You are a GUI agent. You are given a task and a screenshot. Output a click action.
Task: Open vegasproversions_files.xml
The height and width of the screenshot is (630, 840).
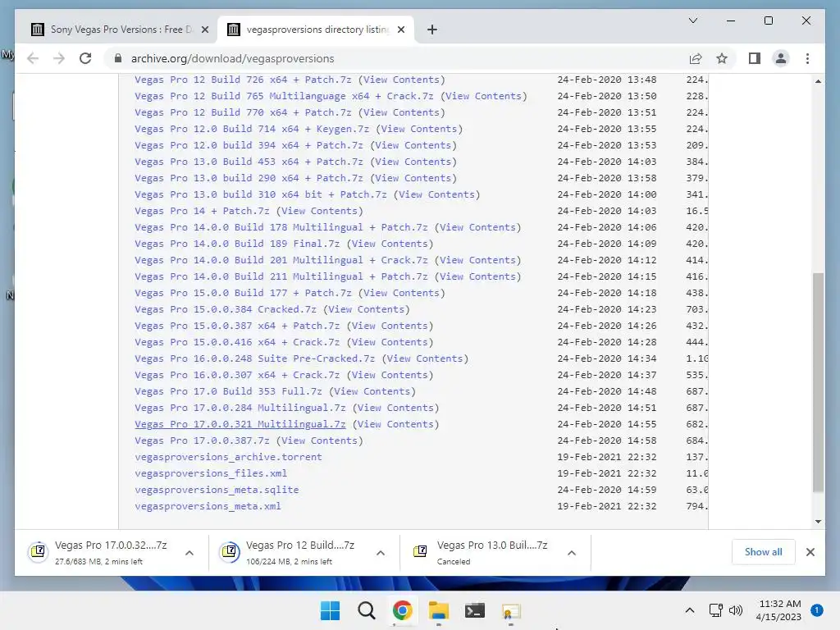tap(211, 473)
